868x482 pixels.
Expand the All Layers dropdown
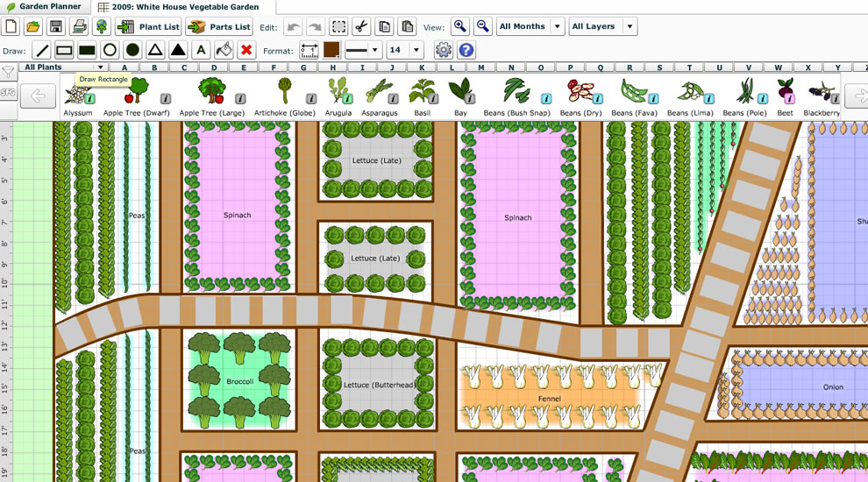coord(602,26)
